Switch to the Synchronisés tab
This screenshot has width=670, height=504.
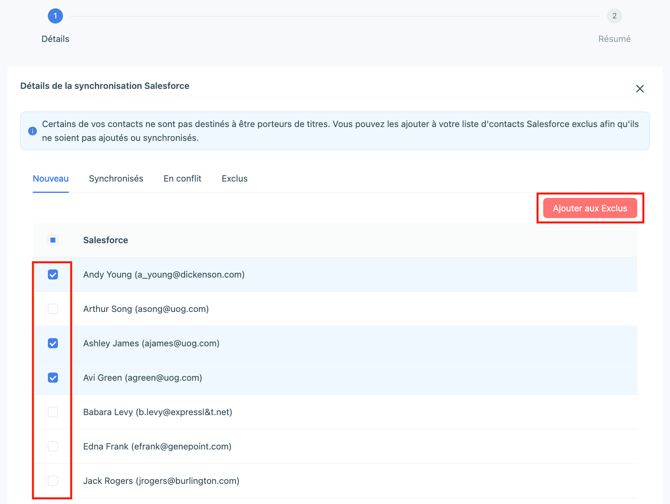click(116, 179)
